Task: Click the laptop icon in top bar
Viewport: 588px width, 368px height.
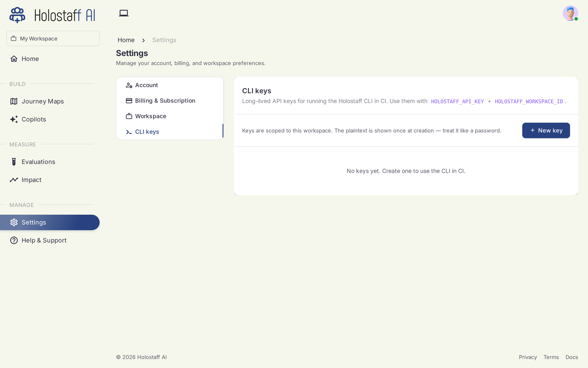Action: pyautogui.click(x=124, y=13)
